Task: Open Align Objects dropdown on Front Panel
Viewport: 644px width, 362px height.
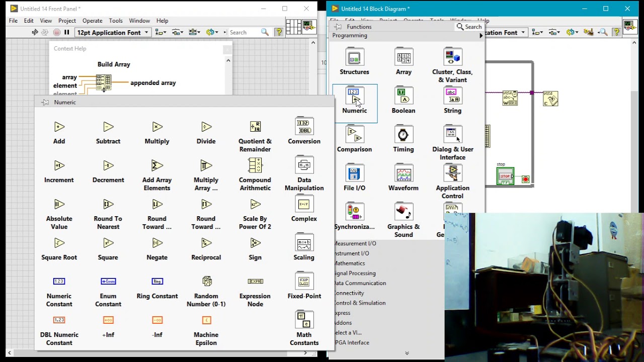Action: coord(160,32)
